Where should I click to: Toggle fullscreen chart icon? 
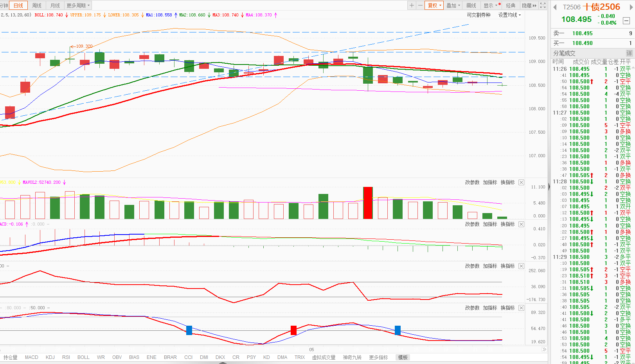click(543, 5)
